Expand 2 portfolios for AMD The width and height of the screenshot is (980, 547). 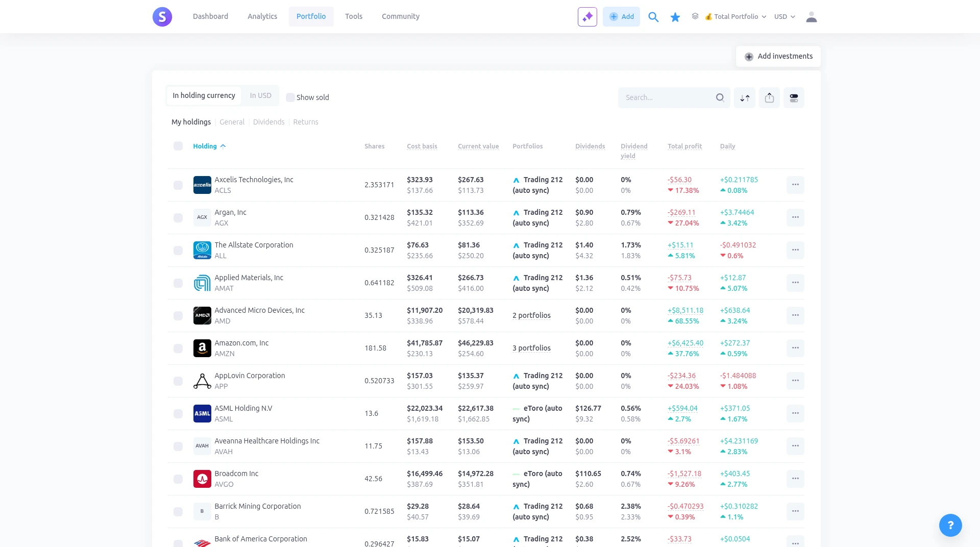pyautogui.click(x=531, y=315)
